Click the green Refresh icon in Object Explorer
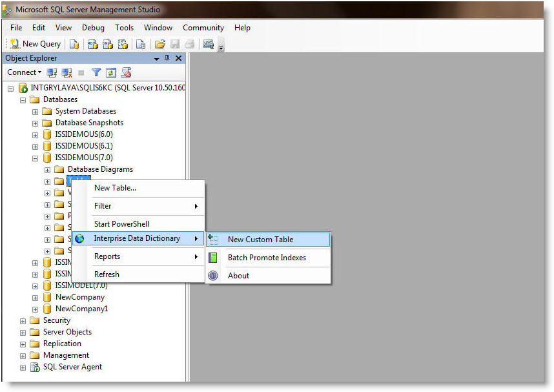The width and height of the screenshot is (554, 392). pyautogui.click(x=110, y=72)
